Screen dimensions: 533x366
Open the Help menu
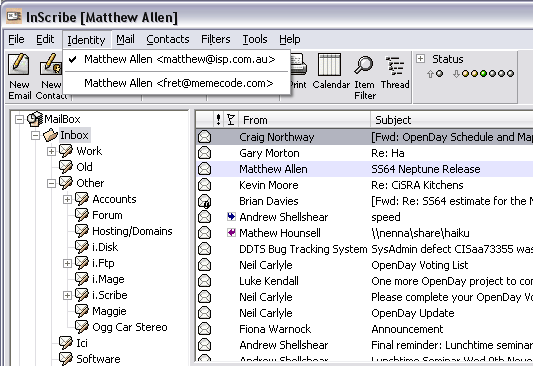290,39
